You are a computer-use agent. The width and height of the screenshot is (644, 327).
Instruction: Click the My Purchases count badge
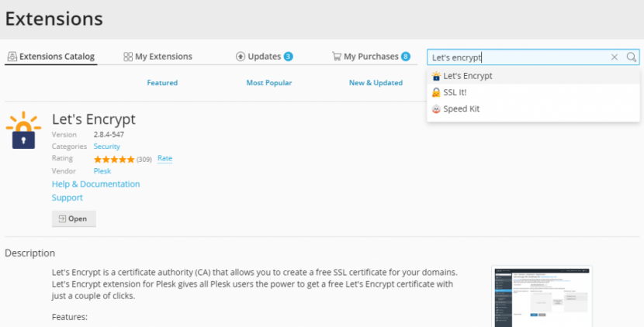coord(406,57)
